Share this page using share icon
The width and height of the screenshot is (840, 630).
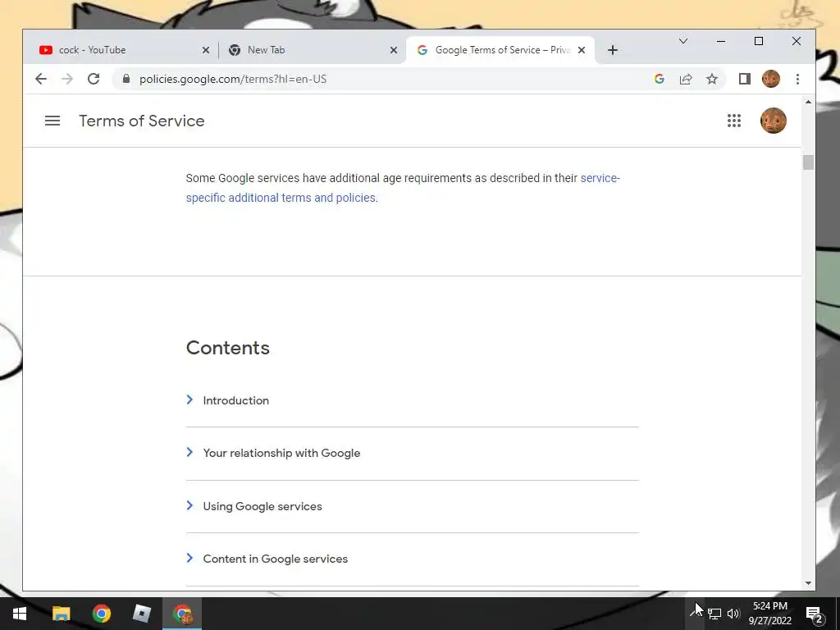pos(686,80)
